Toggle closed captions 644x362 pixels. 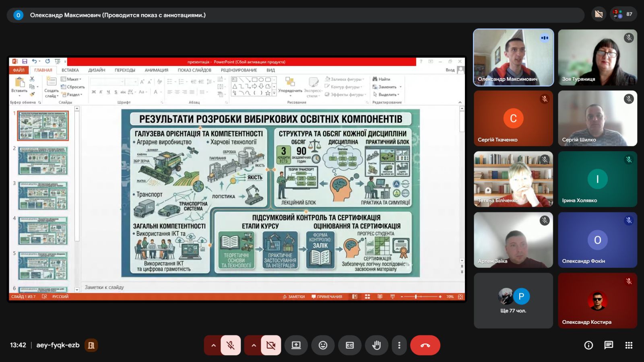[x=350, y=345]
